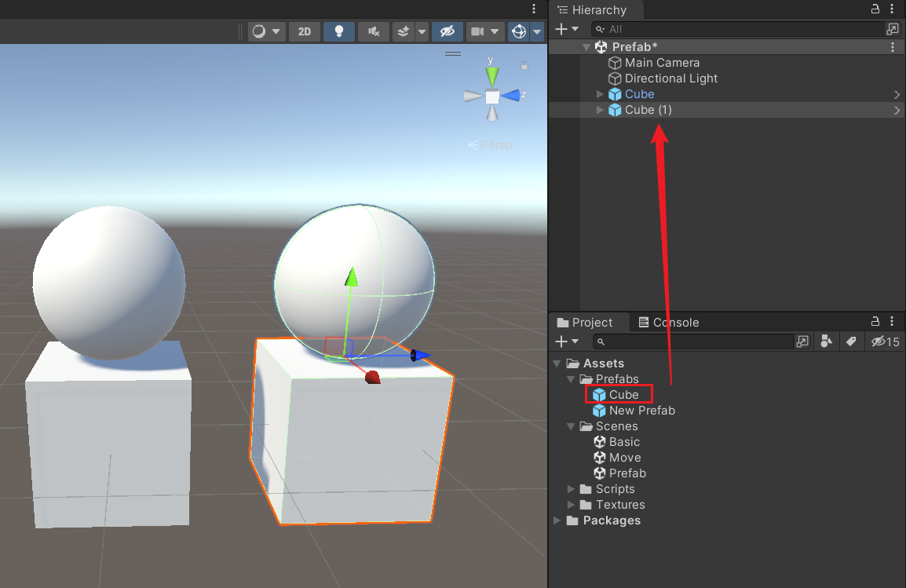
Task: Open Cube prefab via its arrow in Hierarchy
Action: 897,94
